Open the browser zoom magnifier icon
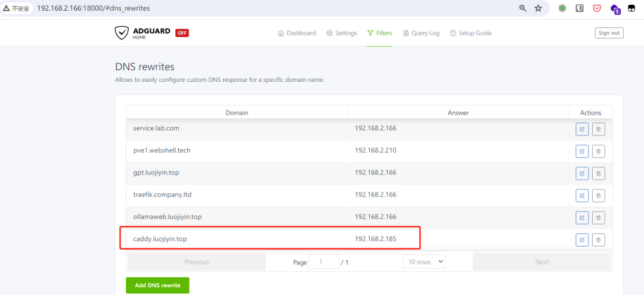 pos(523,8)
